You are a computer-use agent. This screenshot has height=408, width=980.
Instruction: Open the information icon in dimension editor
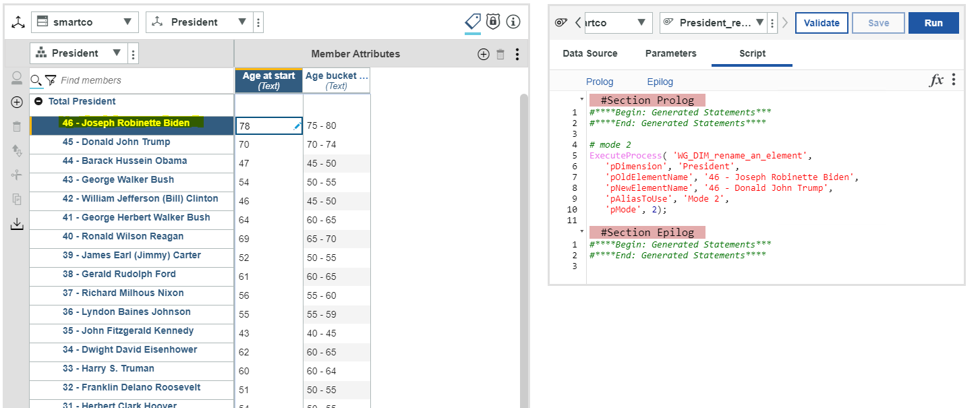pyautogui.click(x=513, y=22)
